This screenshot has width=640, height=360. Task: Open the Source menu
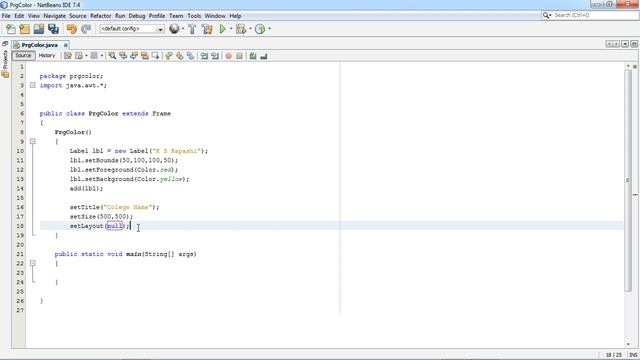tap(78, 16)
